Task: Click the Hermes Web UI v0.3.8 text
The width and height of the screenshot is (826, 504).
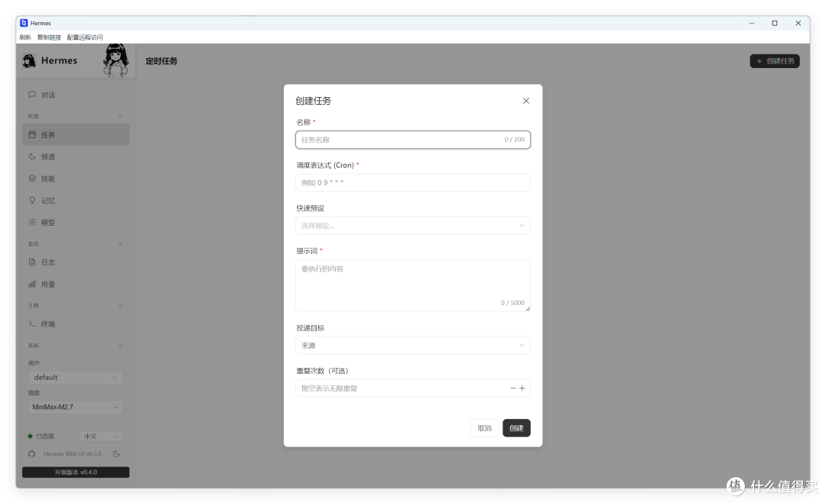Action: click(72, 454)
